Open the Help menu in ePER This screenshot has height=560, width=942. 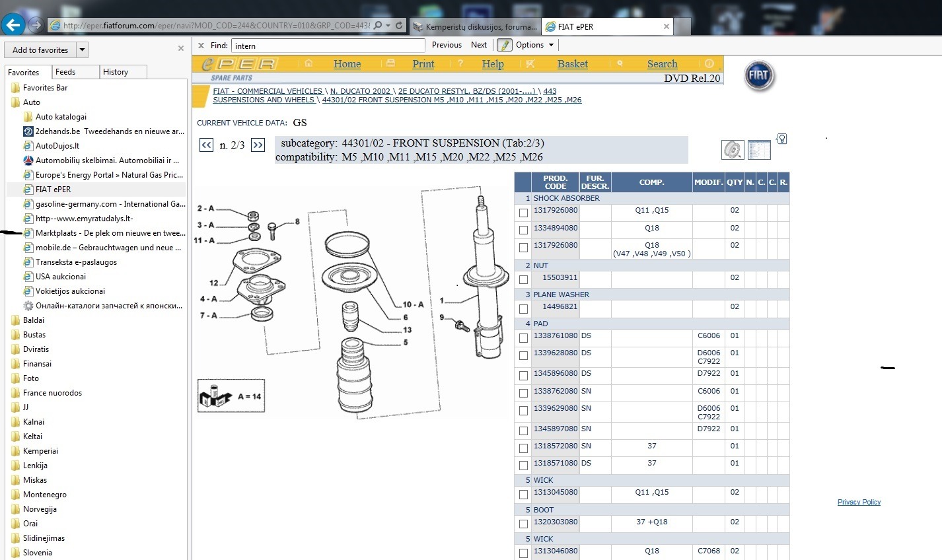[493, 64]
